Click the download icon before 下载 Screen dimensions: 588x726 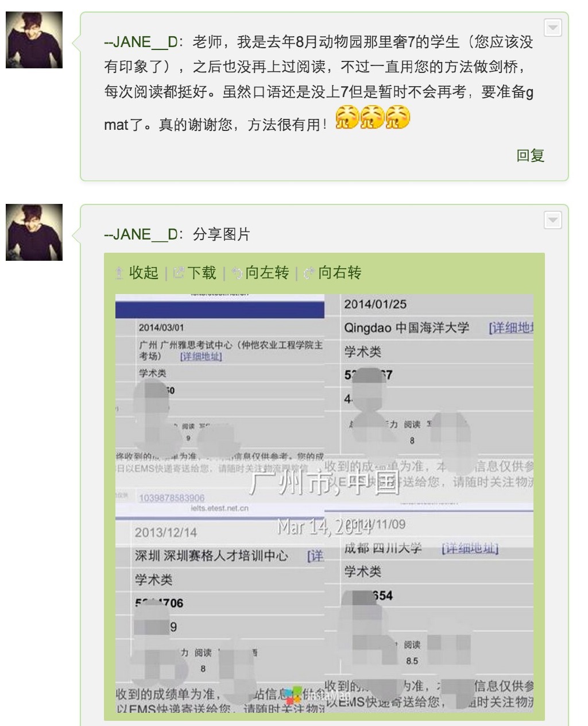[179, 273]
